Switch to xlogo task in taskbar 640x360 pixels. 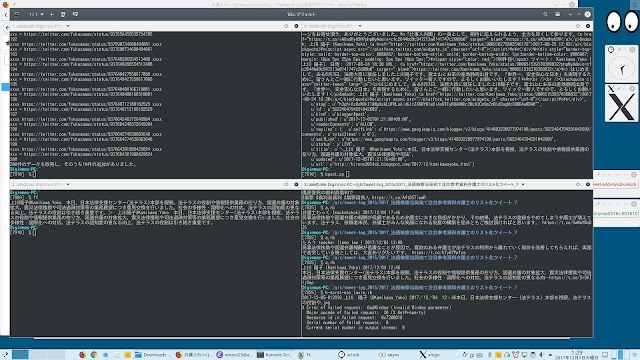click(437, 355)
